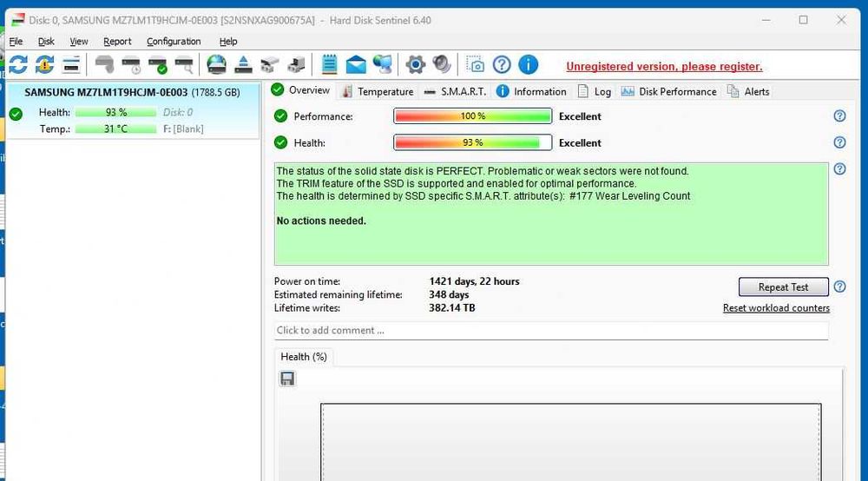Click the 348 days remaining lifetime value
This screenshot has width=868, height=481.
point(449,295)
